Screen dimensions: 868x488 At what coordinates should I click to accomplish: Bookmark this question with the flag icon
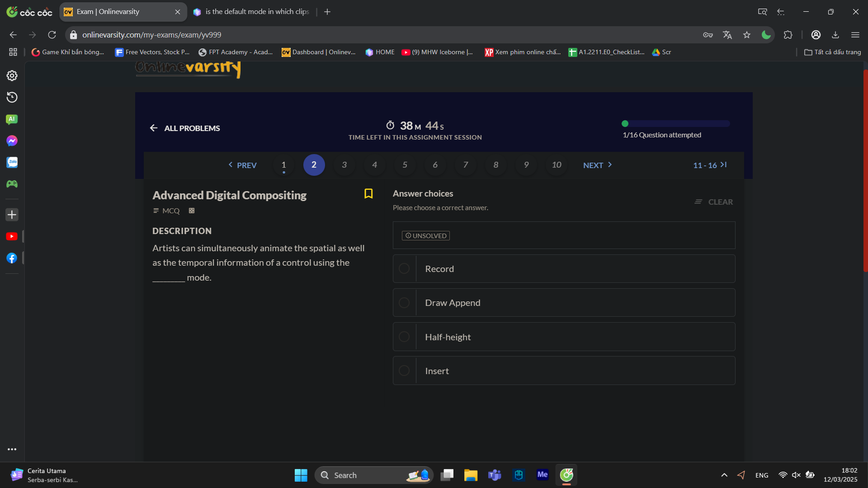click(368, 194)
